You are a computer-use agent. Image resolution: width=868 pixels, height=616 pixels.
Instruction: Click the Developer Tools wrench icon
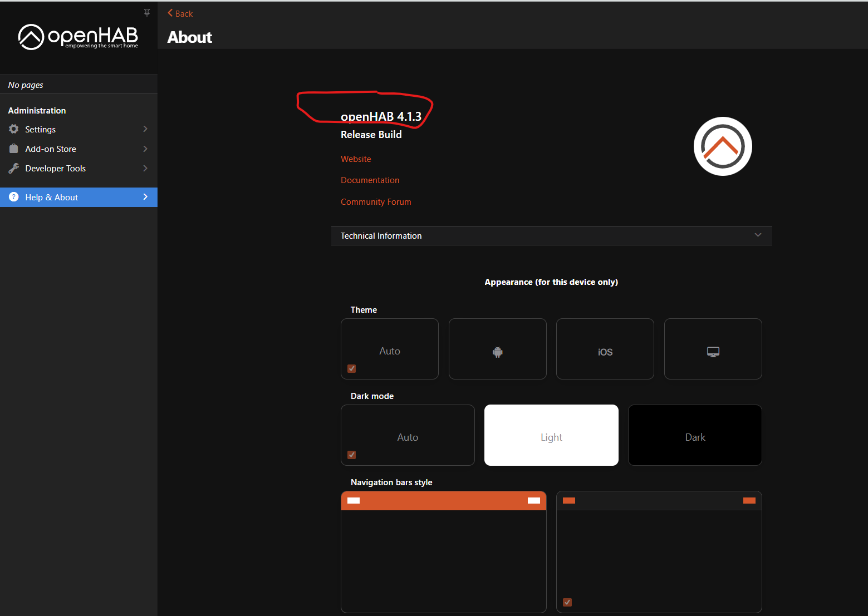pyautogui.click(x=14, y=168)
